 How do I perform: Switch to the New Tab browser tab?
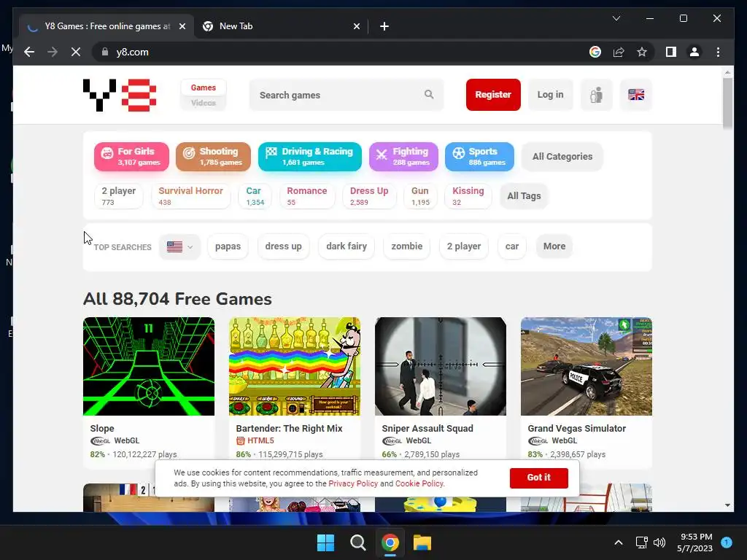tap(281, 26)
